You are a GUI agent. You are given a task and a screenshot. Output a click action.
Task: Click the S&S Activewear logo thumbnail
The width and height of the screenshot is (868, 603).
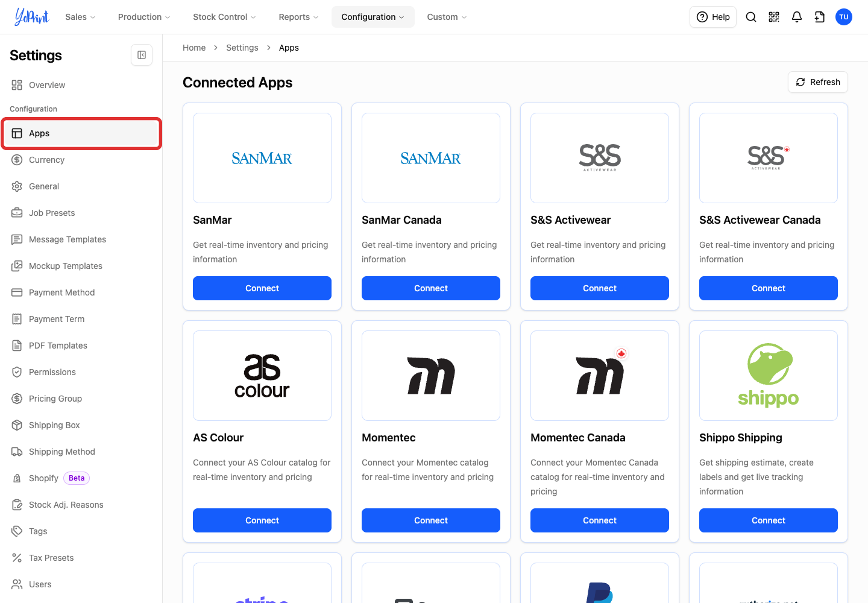coord(600,158)
